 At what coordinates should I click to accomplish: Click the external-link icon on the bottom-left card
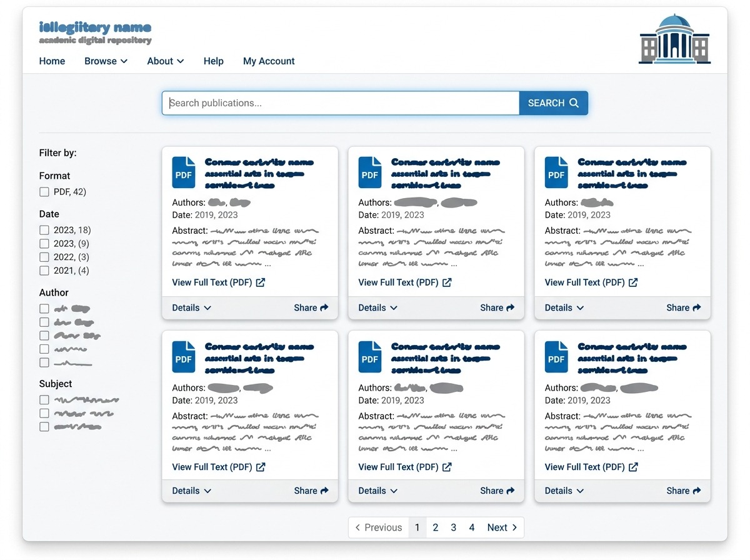click(x=261, y=467)
